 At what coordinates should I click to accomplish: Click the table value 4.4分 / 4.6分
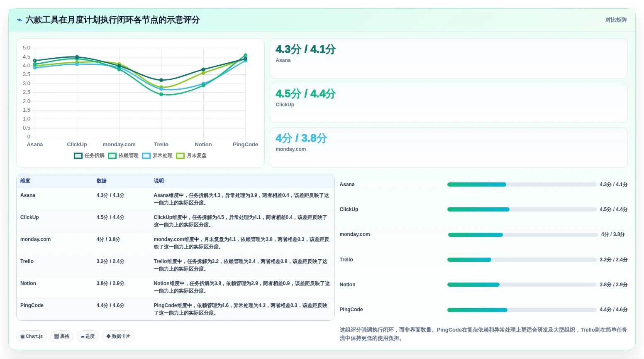(110, 305)
